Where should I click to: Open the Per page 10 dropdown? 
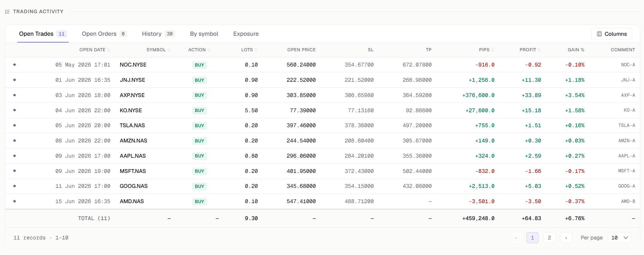click(x=619, y=238)
